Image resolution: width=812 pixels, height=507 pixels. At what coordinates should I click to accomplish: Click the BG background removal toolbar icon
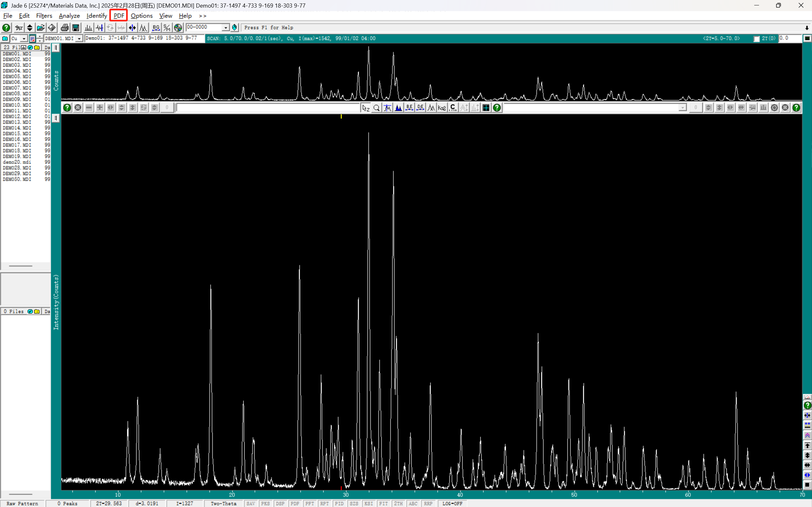click(x=156, y=28)
